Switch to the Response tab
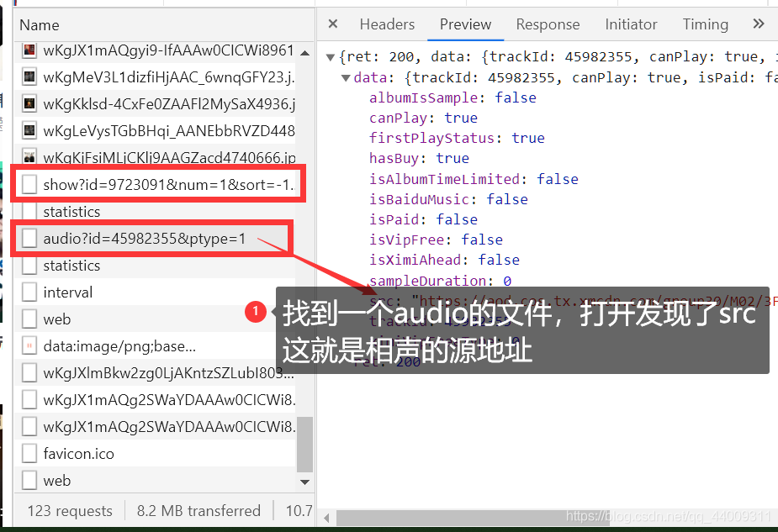 click(x=548, y=24)
